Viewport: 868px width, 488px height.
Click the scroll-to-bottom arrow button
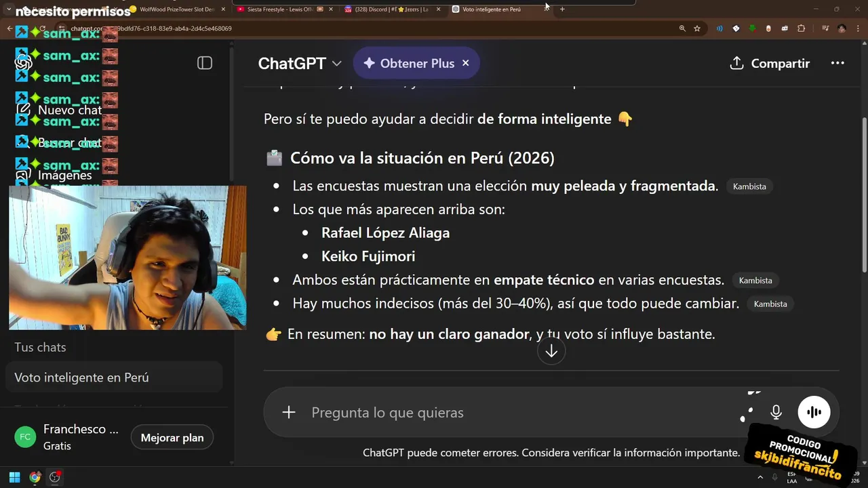pos(551,351)
